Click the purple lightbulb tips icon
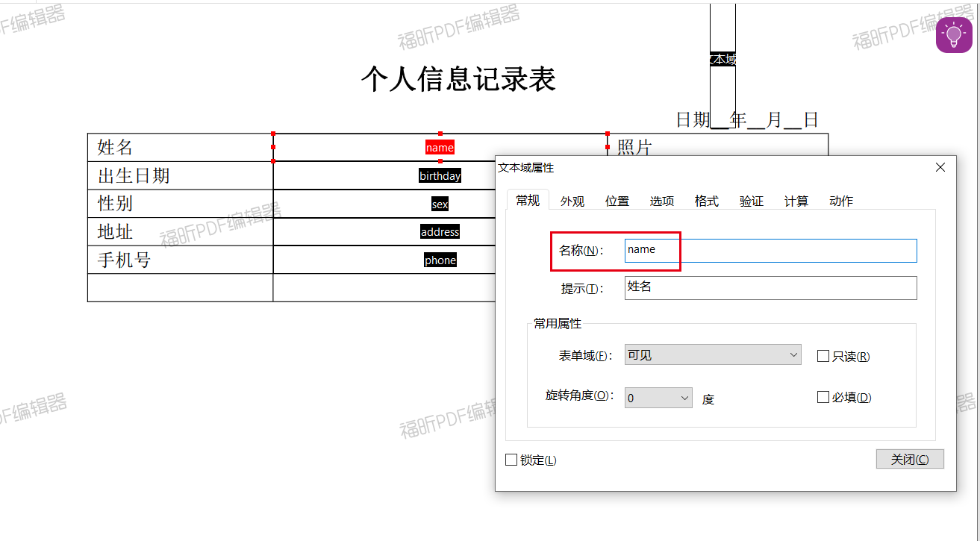980x541 pixels. pyautogui.click(x=954, y=35)
